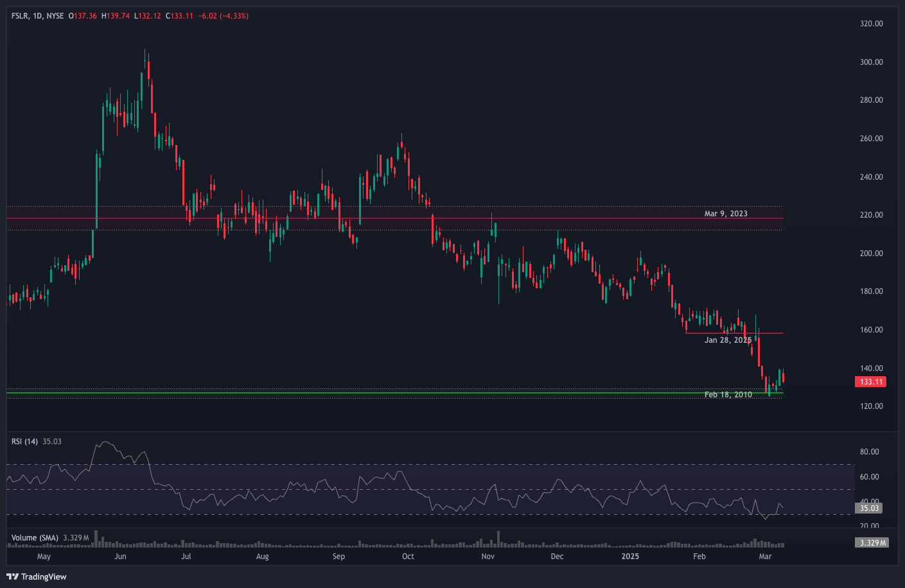Screen dimensions: 905x588
Task: Click the red 133.11 current price tag
Action: [871, 382]
